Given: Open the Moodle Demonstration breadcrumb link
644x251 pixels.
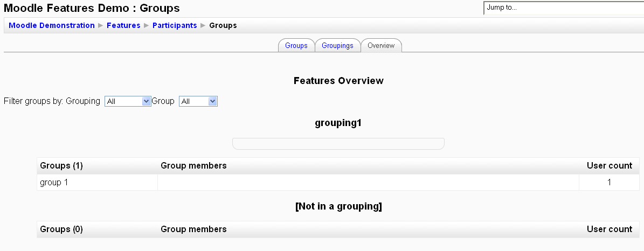Looking at the screenshot, I should point(51,25).
